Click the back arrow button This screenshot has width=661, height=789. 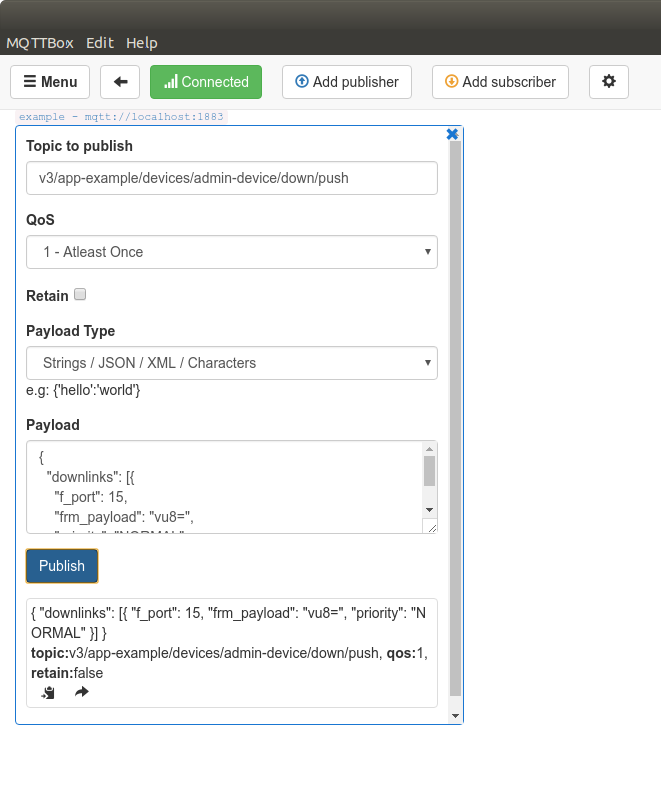120,82
